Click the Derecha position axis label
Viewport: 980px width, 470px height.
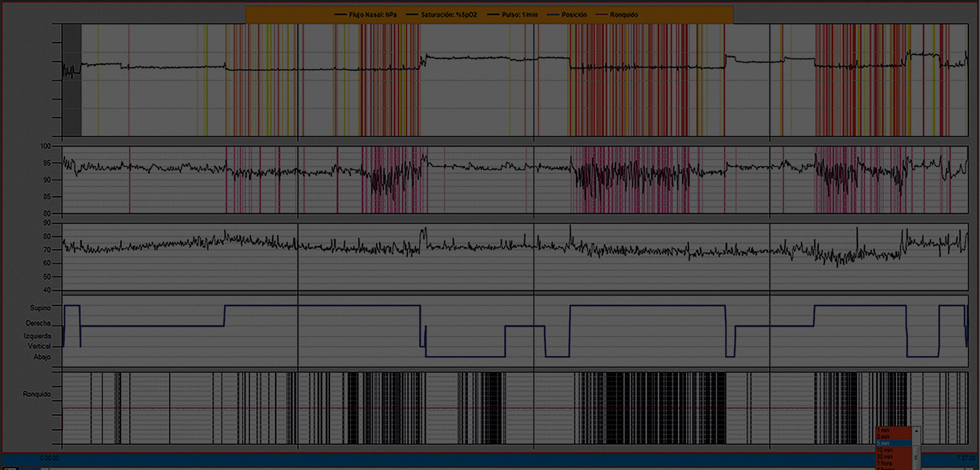pyautogui.click(x=38, y=323)
